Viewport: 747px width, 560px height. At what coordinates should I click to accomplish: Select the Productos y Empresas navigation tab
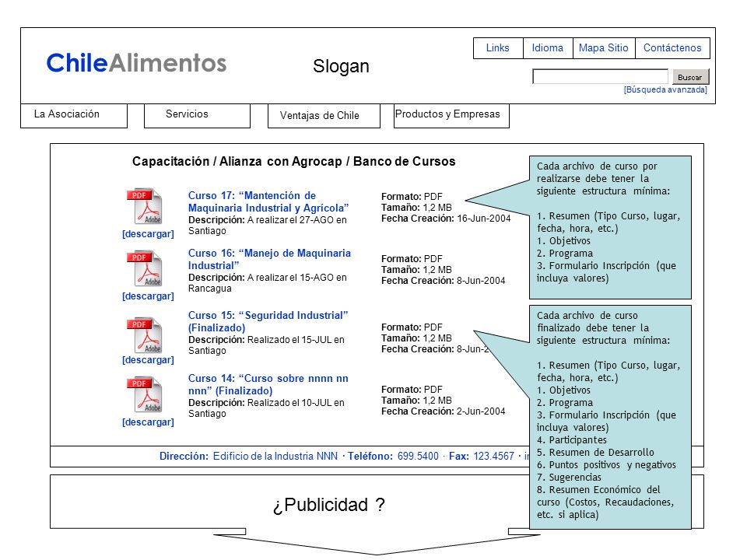(x=451, y=116)
